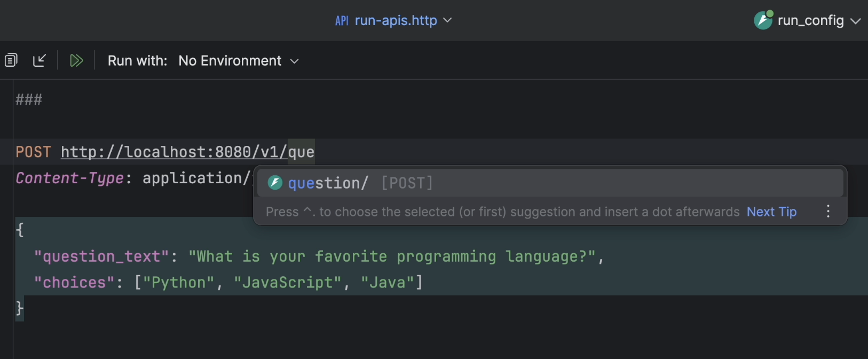This screenshot has width=868, height=359.
Task: Click the POST method keyword
Action: (33, 152)
